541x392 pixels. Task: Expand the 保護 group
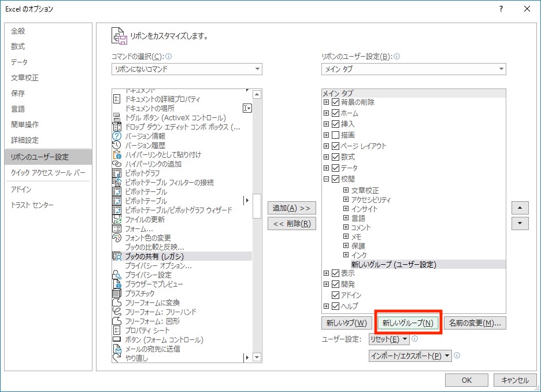click(x=346, y=246)
